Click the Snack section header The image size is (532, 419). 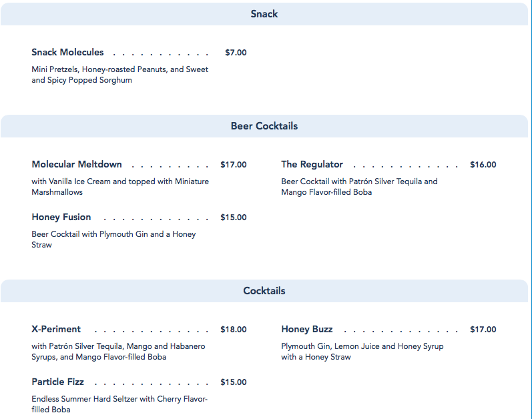coord(264,14)
